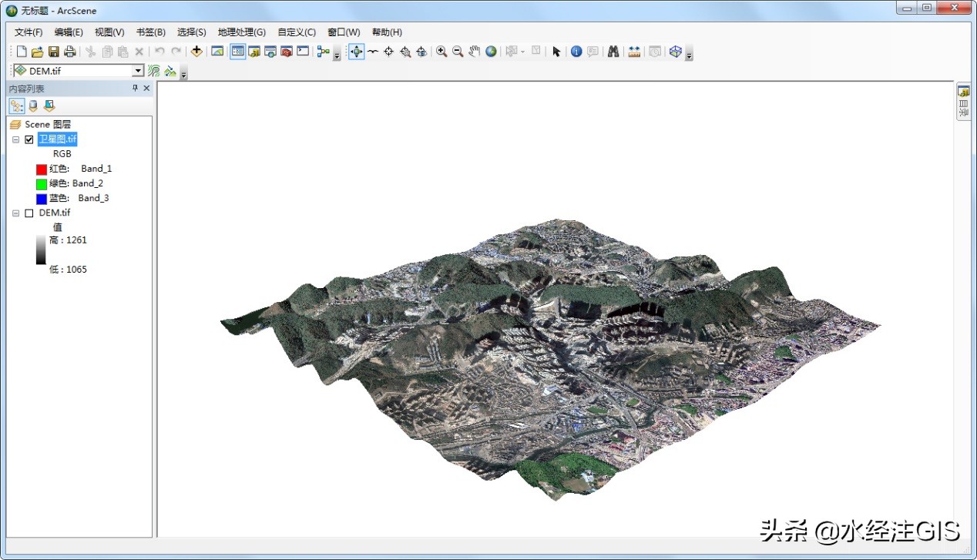Click the Add Data toolbar icon
Screen dimensions: 977x560
click(x=196, y=52)
